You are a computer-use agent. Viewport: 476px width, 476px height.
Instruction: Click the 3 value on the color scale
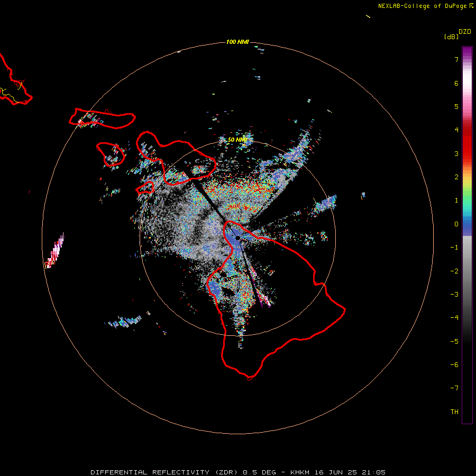click(x=456, y=153)
